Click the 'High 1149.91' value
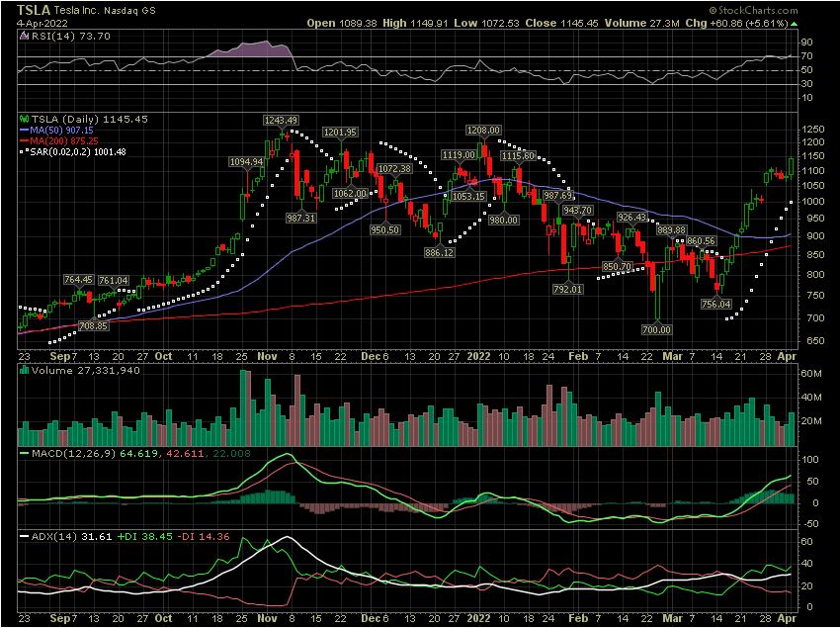 [x=415, y=24]
